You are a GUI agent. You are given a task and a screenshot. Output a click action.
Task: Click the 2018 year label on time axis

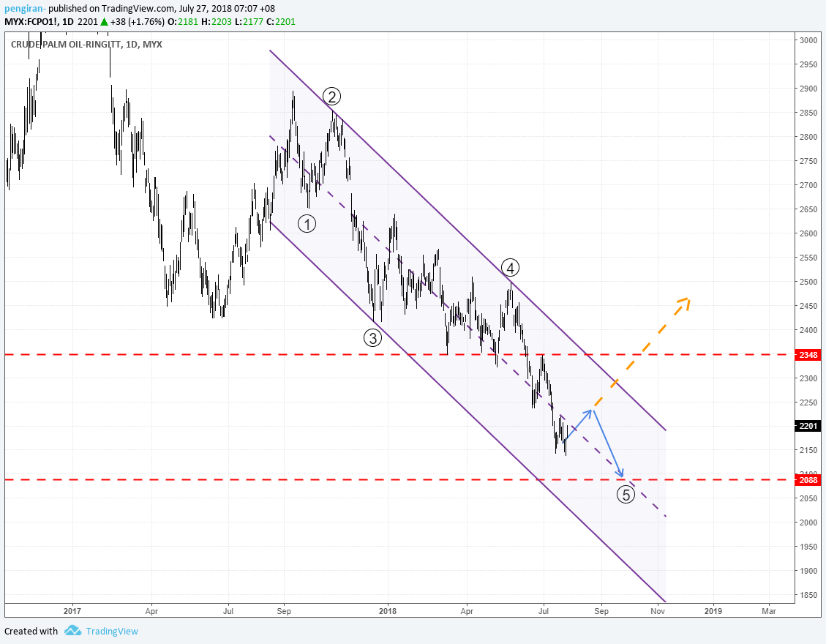(388, 611)
